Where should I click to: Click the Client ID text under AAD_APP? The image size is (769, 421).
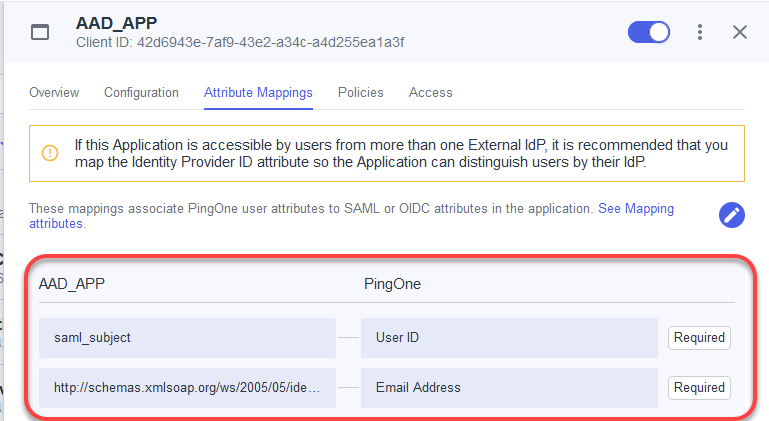240,42
